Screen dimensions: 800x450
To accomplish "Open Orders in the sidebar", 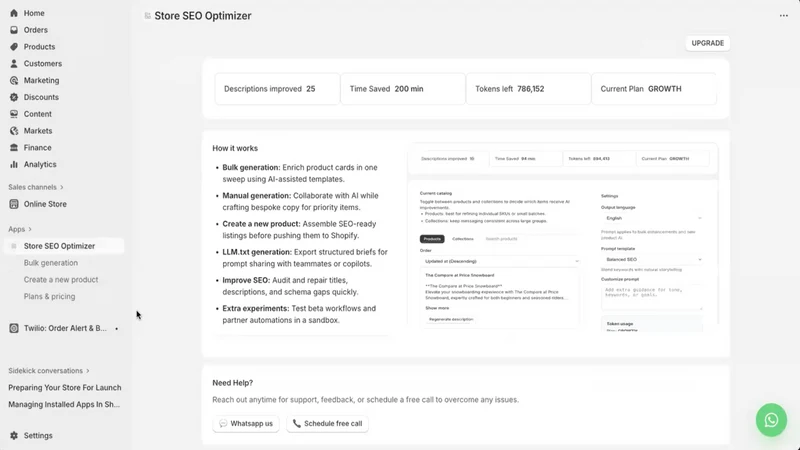I will [36, 30].
